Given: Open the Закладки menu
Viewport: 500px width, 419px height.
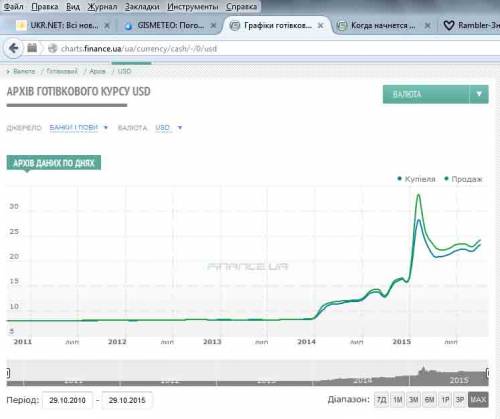Looking at the screenshot, I should coord(142,7).
